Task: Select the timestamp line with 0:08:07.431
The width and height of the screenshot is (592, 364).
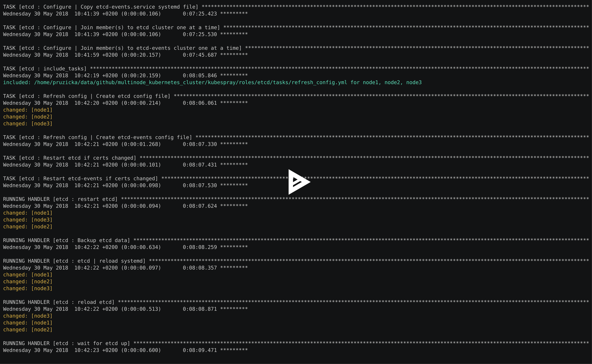Action: pos(125,165)
